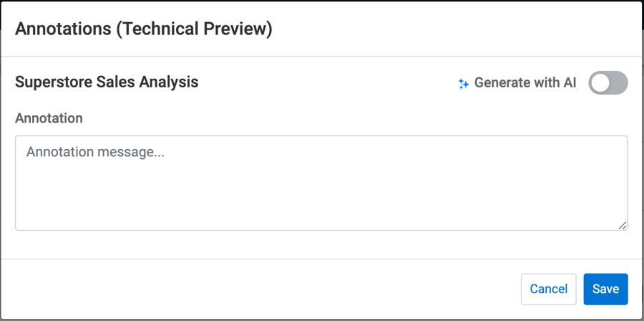
Task: Dismiss the dialog with Cancel
Action: 548,289
